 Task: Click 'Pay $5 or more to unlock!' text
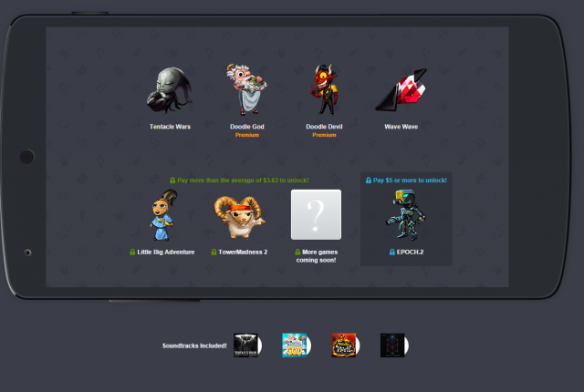[x=410, y=180]
